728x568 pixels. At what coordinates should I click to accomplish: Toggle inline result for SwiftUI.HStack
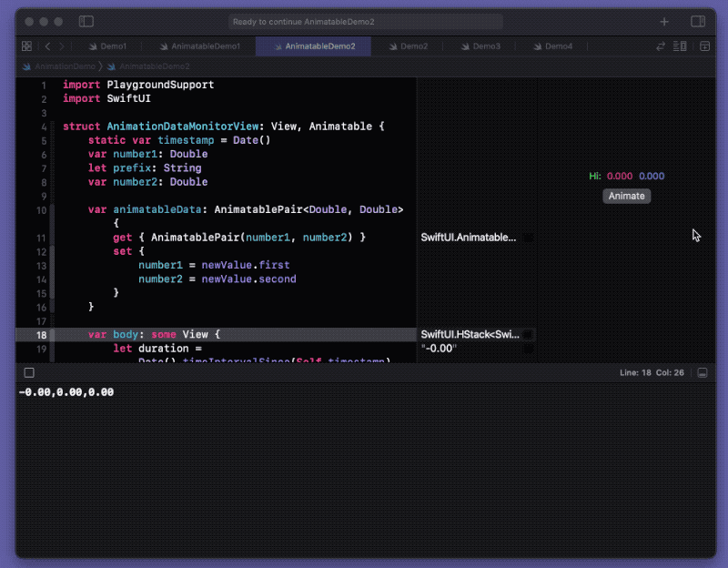coord(526,335)
